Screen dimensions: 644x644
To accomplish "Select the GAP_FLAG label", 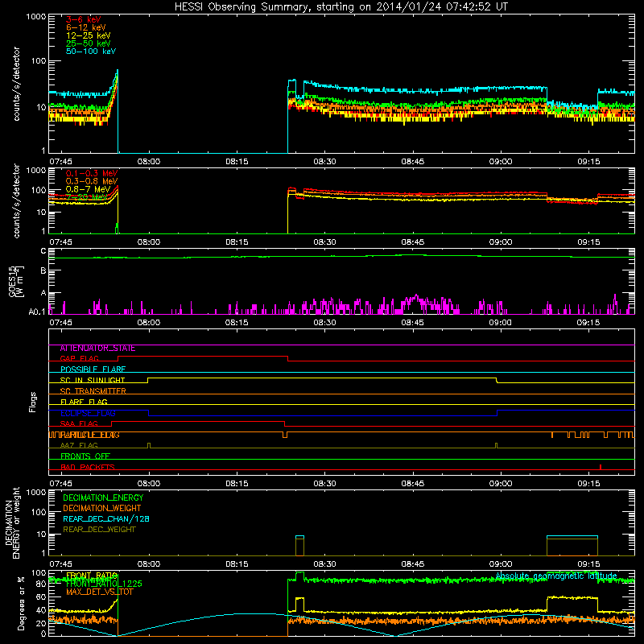I will point(79,358).
